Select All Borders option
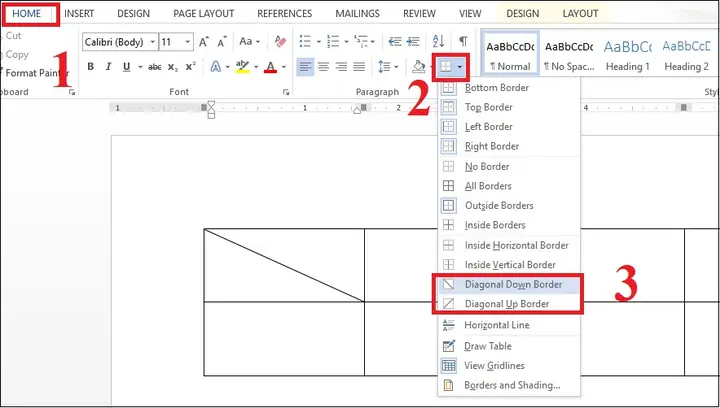 (x=509, y=186)
